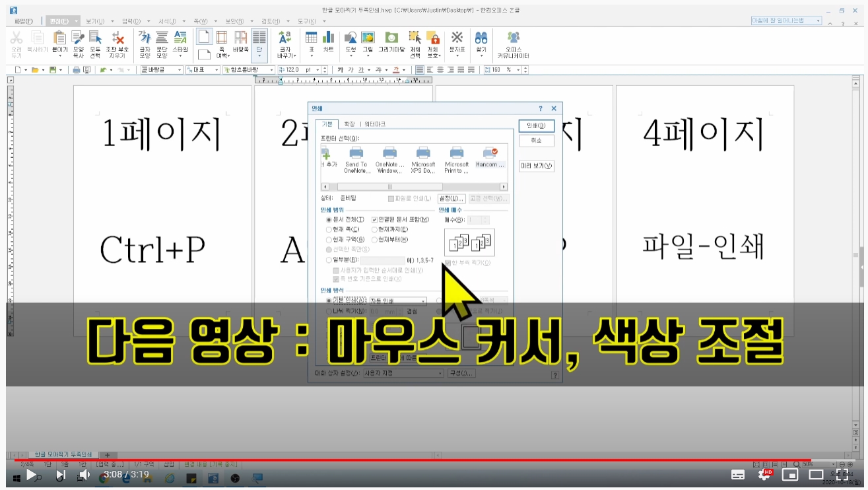Image resolution: width=868 pixels, height=490 pixels.
Task: Click the Select All (모두 선택) icon
Action: pyautogui.click(x=96, y=38)
